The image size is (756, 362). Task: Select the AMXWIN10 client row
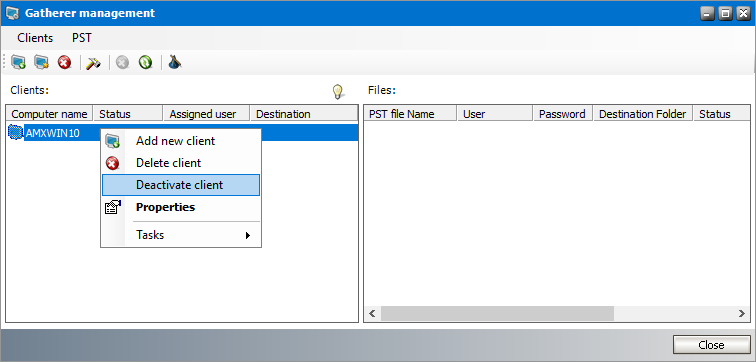(x=182, y=133)
